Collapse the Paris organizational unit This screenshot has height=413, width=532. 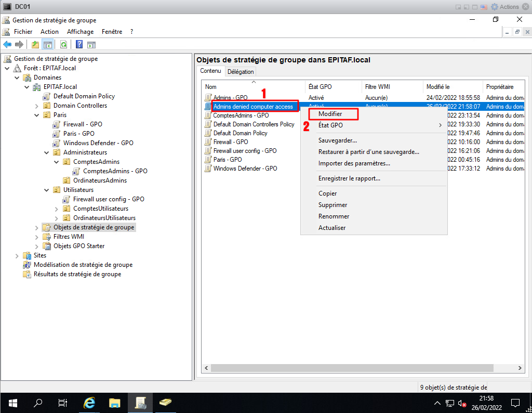tap(37, 115)
